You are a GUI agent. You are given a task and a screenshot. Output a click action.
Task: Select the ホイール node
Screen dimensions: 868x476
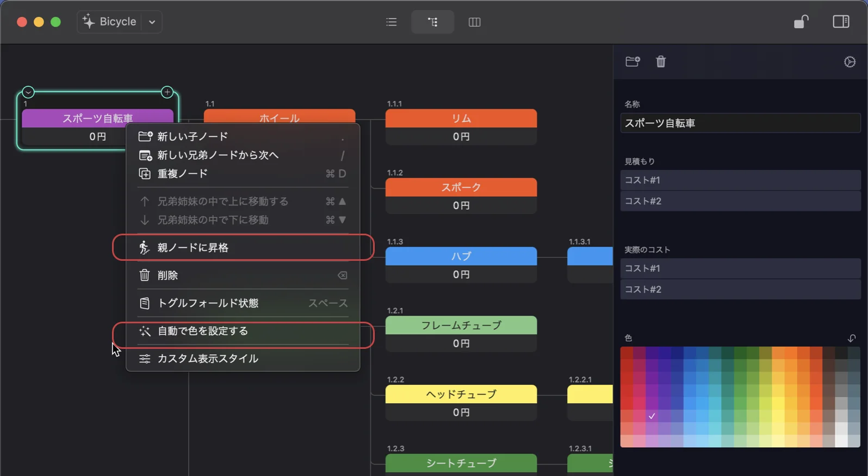pos(280,117)
